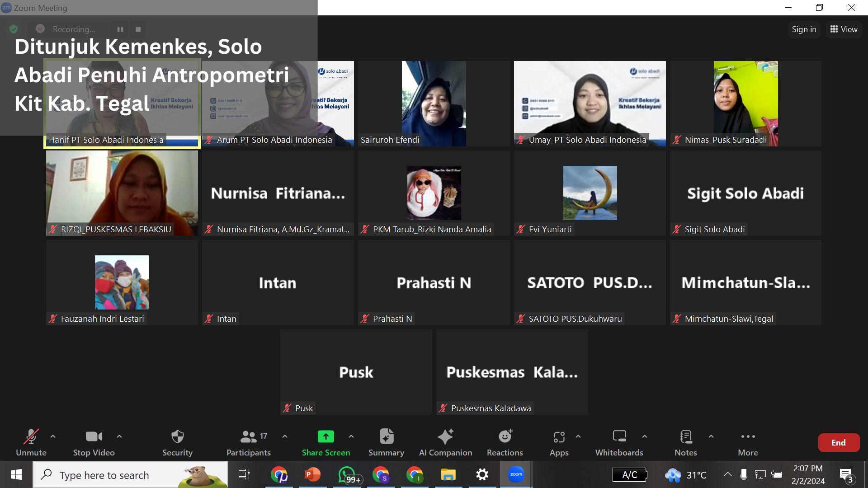868x488 pixels.
Task: Open the Apps icon
Action: point(559,437)
